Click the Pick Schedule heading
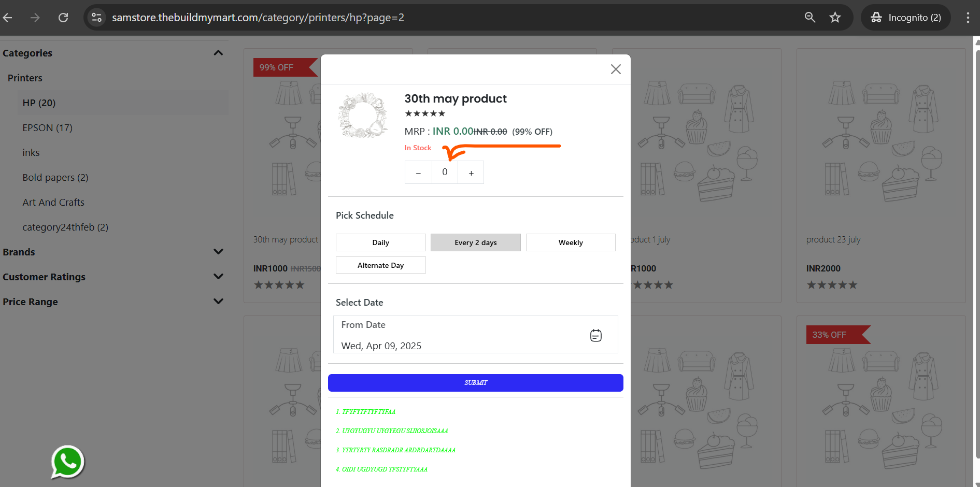This screenshot has height=487, width=980. 365,216
